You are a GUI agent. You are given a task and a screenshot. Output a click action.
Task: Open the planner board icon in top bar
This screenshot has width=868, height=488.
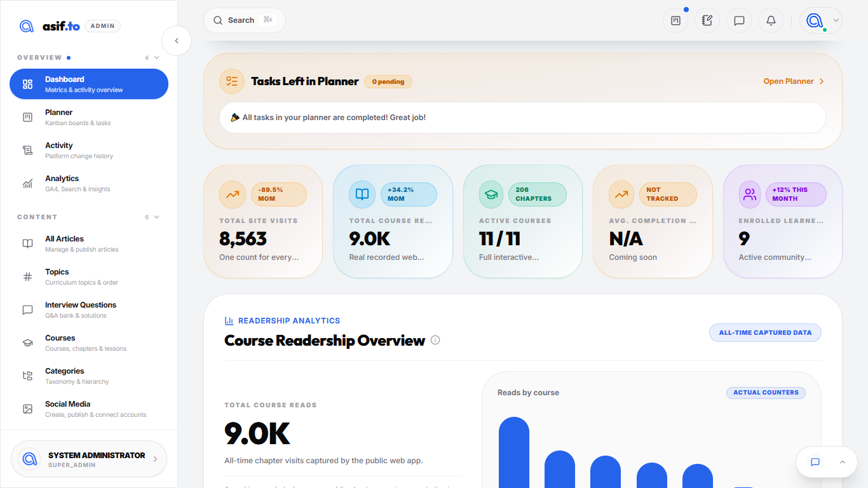[x=675, y=20]
